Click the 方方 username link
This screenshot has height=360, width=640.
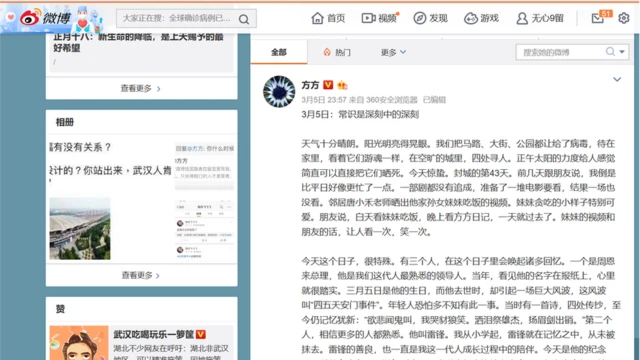[x=310, y=85]
